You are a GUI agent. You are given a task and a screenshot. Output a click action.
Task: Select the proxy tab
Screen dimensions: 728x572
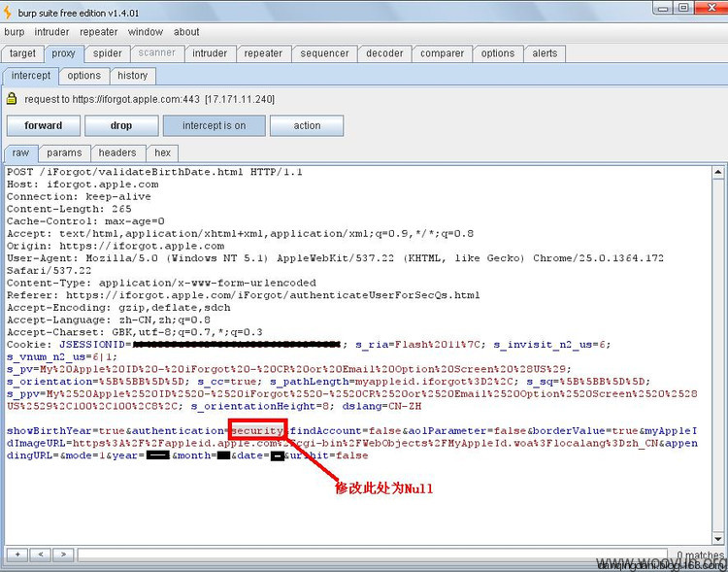tap(64, 53)
